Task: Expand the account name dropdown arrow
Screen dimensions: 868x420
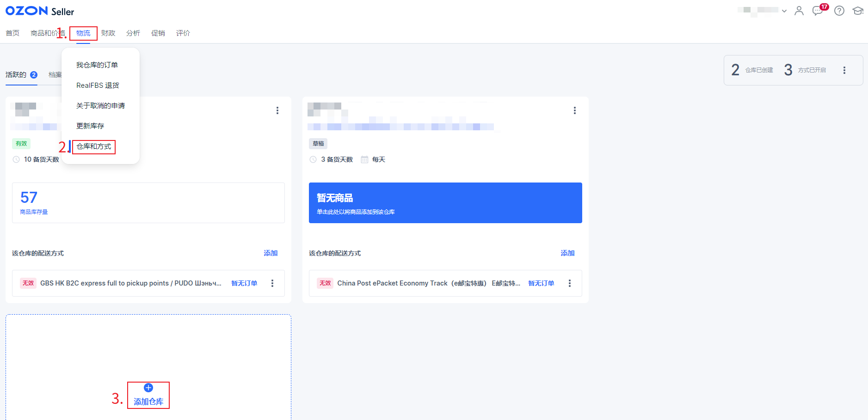Action: [784, 11]
